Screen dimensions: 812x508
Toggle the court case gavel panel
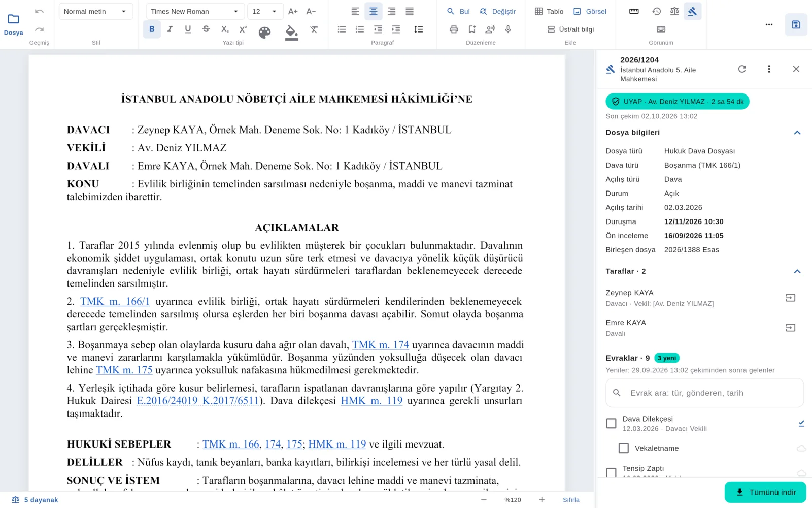[x=692, y=11]
